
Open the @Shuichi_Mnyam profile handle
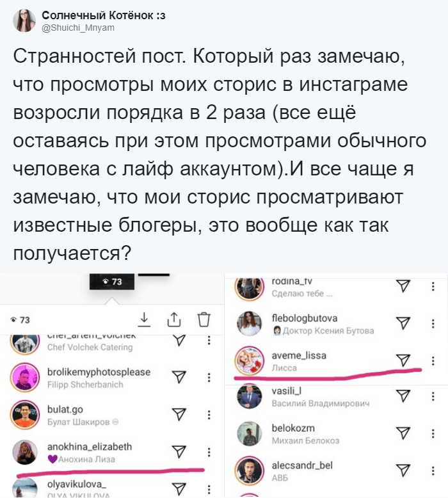[78, 28]
